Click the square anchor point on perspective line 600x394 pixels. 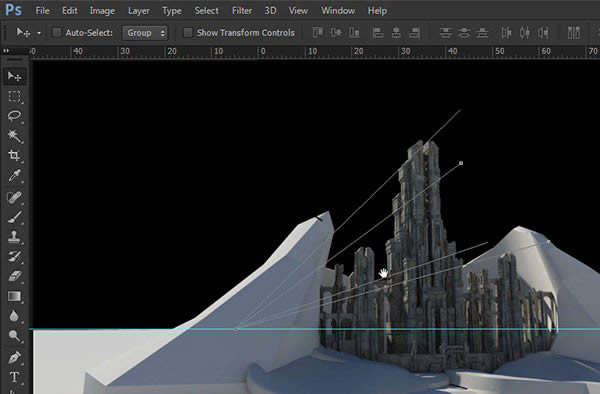pyautogui.click(x=461, y=163)
